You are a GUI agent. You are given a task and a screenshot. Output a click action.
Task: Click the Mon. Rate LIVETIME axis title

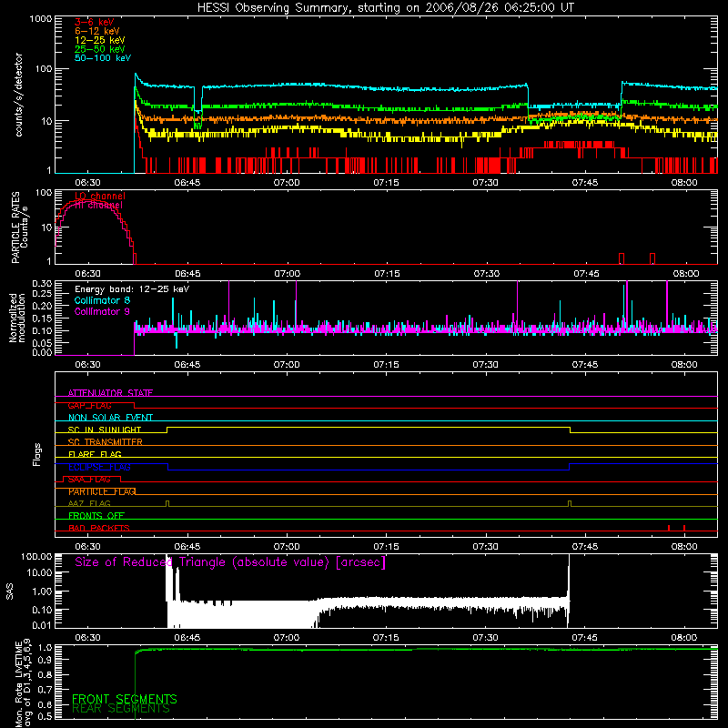pyautogui.click(x=23, y=682)
